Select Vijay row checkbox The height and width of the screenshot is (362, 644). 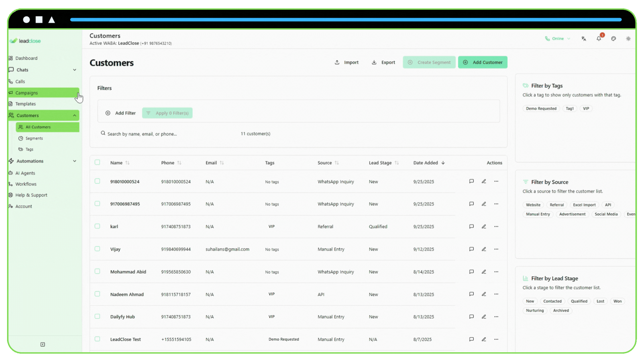tap(97, 249)
